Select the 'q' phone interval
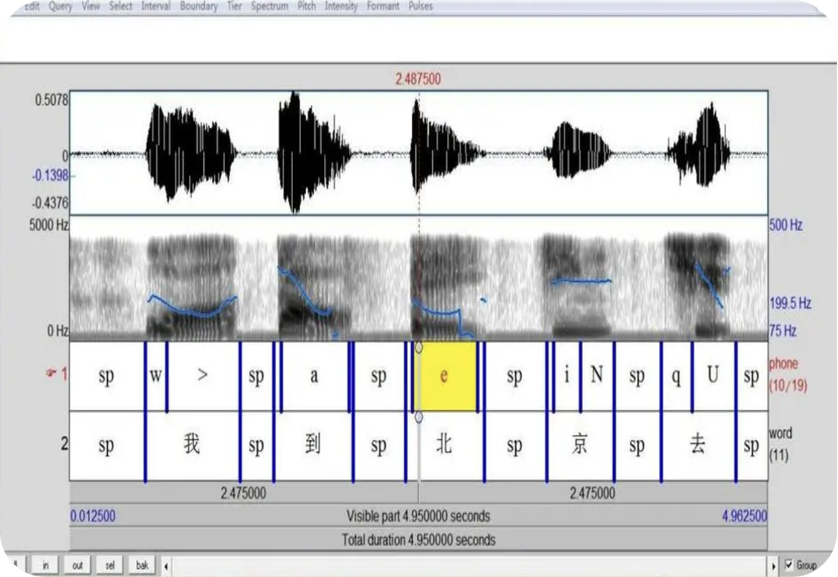Screen dimensions: 838x577 pyautogui.click(x=676, y=376)
